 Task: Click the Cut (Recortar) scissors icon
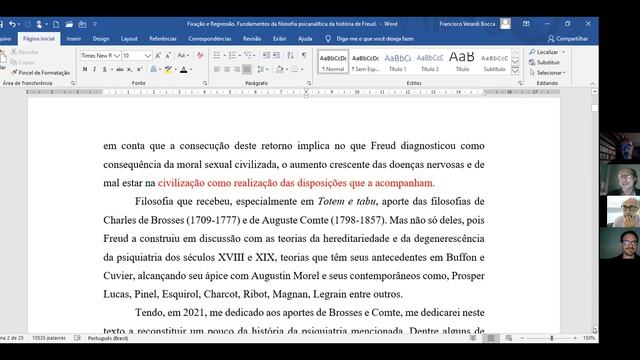(13, 52)
